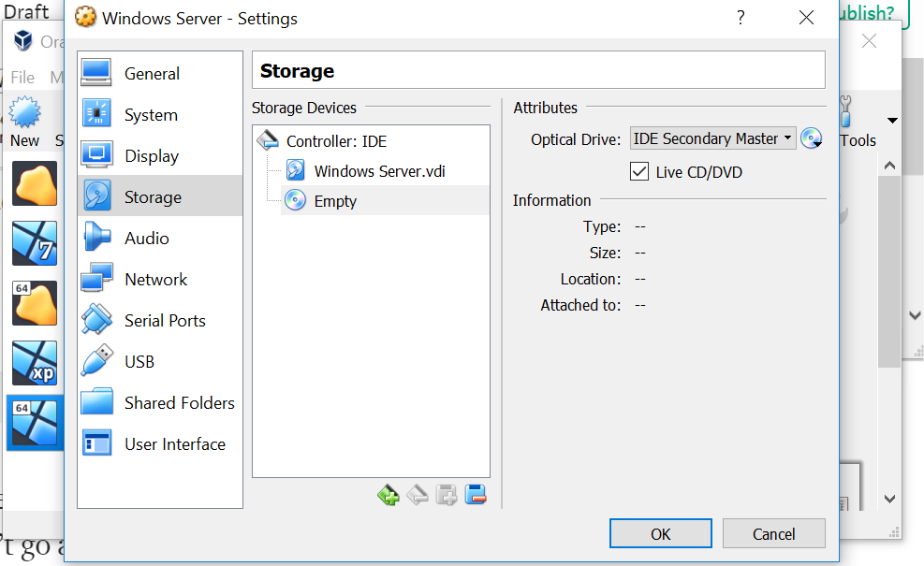
Task: Click the remove storage attachment icon
Action: 475,495
